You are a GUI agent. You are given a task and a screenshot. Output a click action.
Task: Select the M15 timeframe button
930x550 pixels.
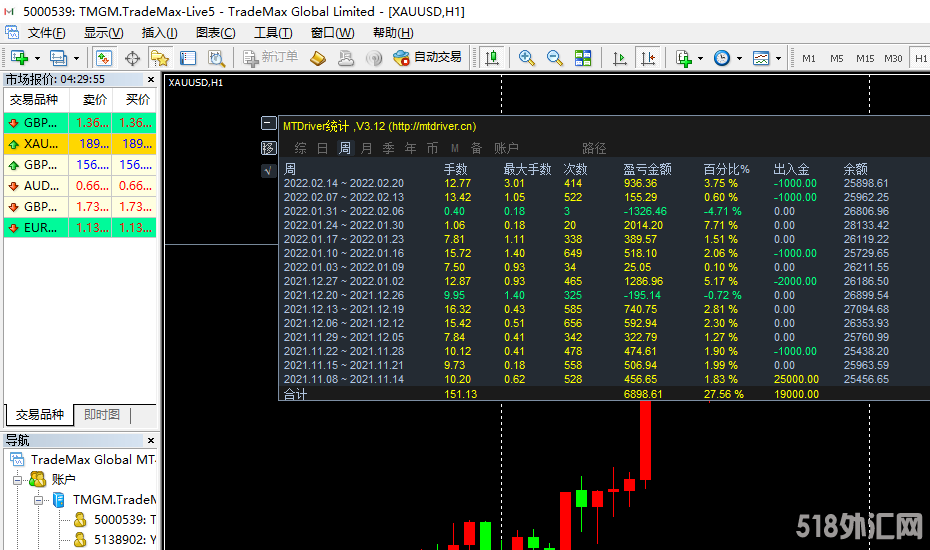tap(864, 58)
